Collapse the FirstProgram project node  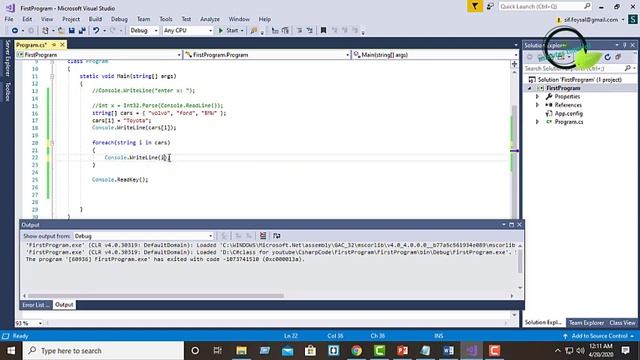(x=530, y=88)
